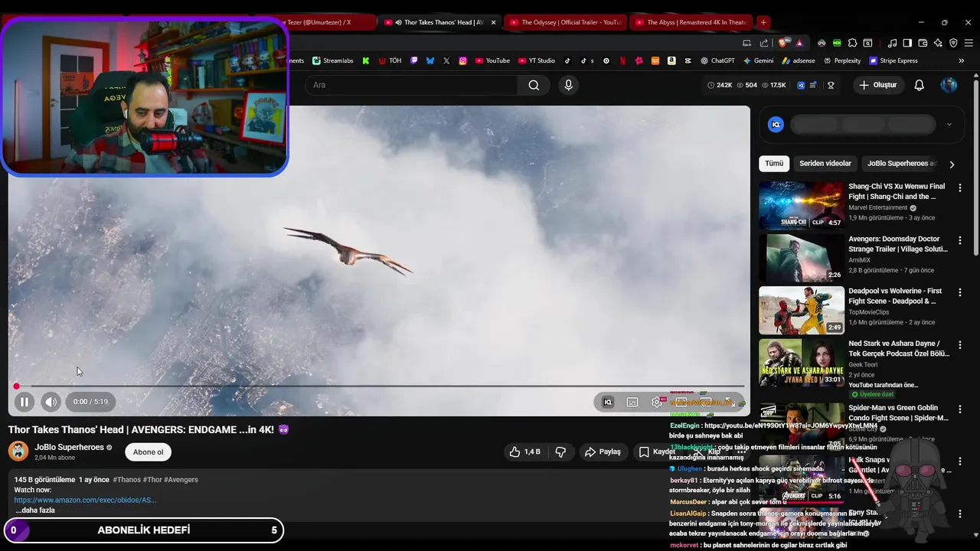Like the video with the thumbs-up button

(524, 452)
